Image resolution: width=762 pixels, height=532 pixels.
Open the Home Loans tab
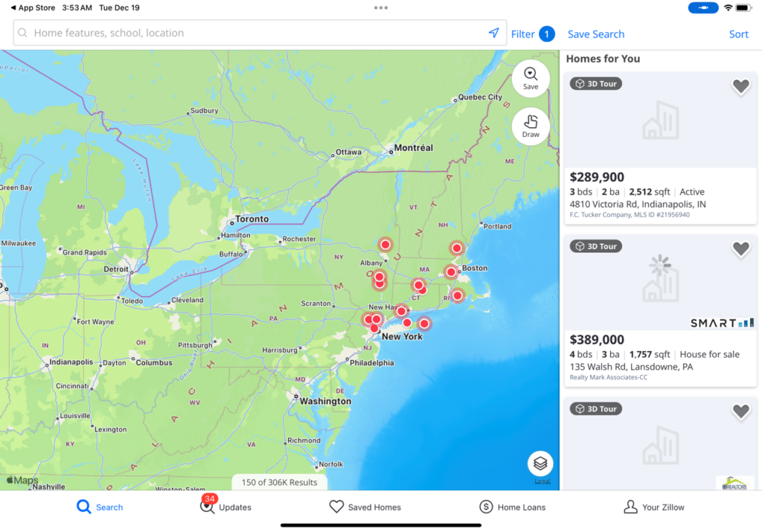(x=512, y=507)
